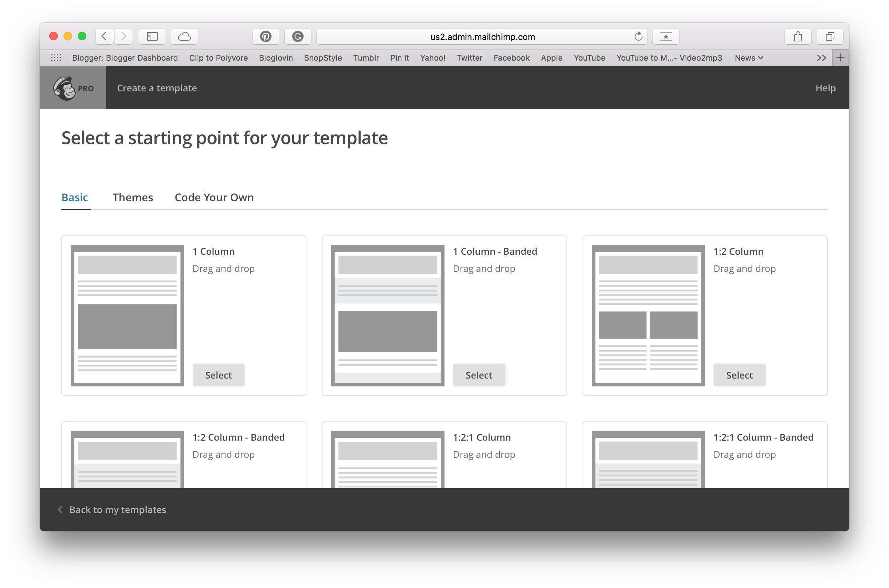Click the browser sidebar toggle icon
Viewport: 889px width, 588px height.
tap(152, 36)
